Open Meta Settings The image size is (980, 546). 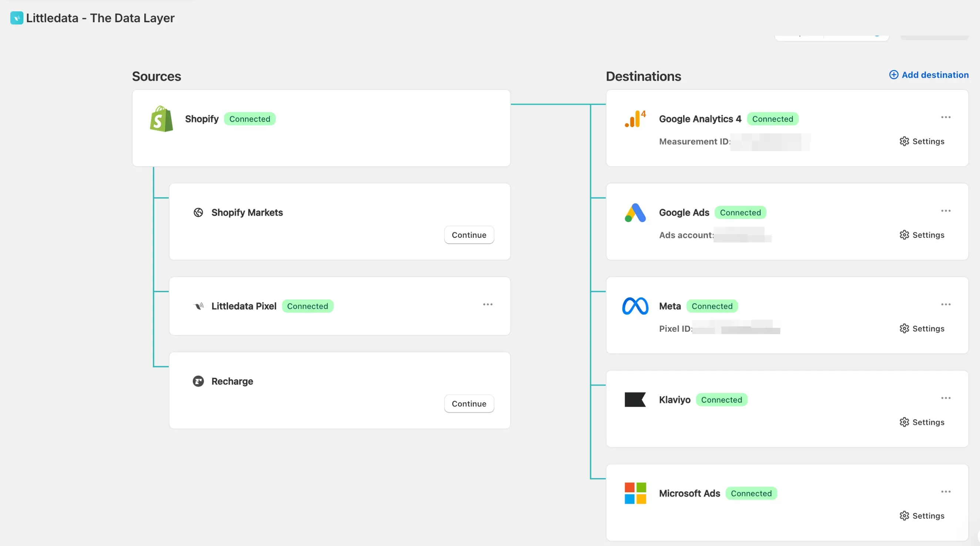coord(922,329)
